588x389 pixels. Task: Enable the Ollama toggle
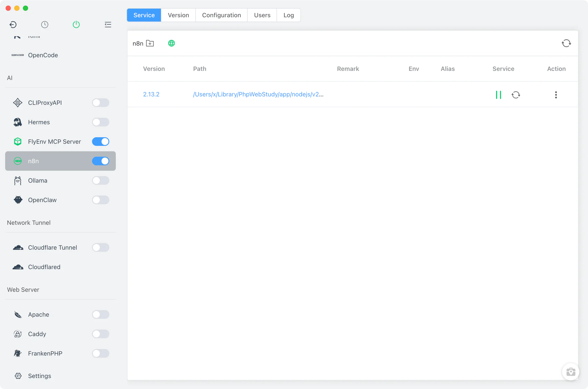[x=100, y=181]
